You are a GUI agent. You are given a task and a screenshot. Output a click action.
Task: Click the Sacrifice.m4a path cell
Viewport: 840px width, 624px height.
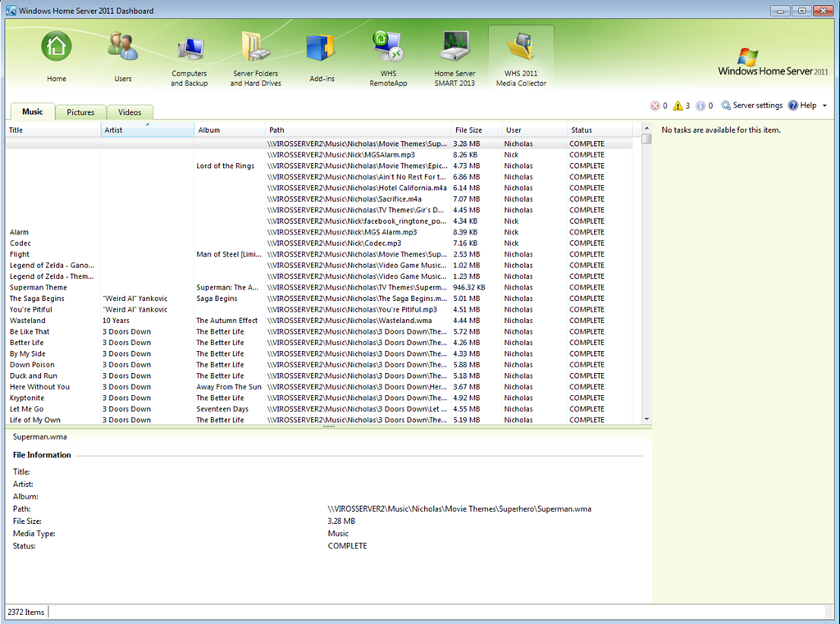344,199
